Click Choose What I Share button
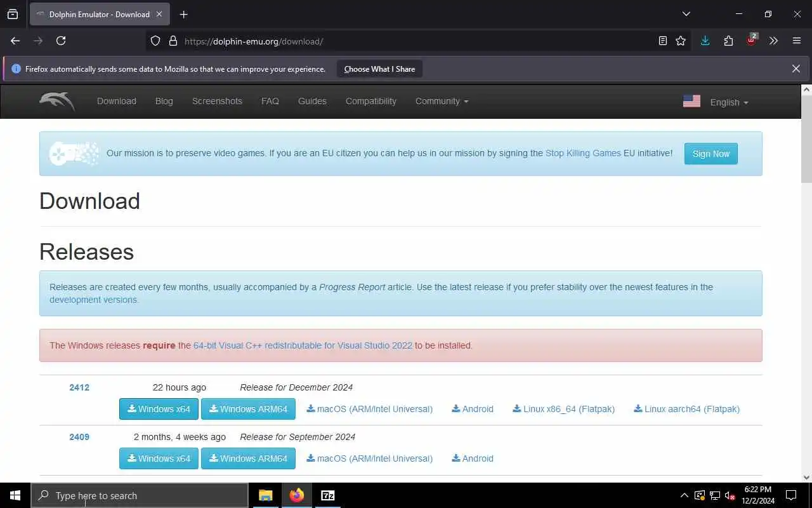The width and height of the screenshot is (812, 508). point(379,69)
